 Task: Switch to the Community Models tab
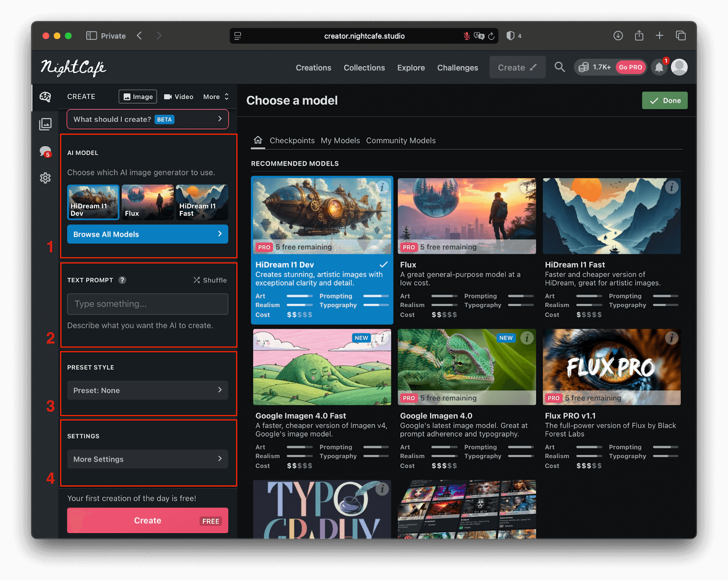400,141
